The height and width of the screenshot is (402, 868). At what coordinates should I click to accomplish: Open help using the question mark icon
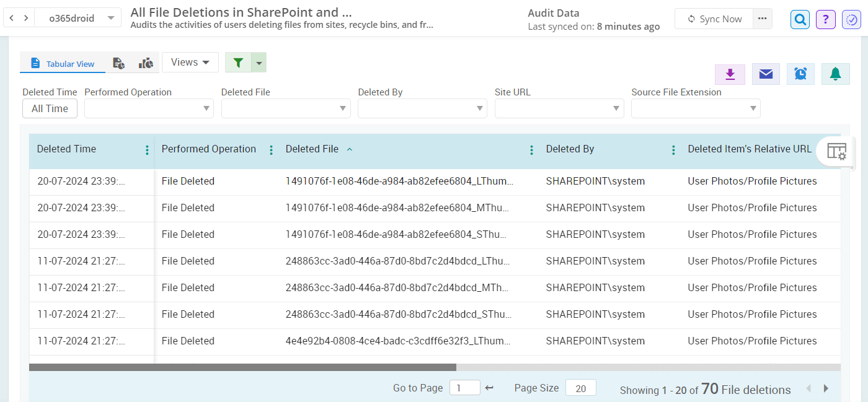point(825,19)
